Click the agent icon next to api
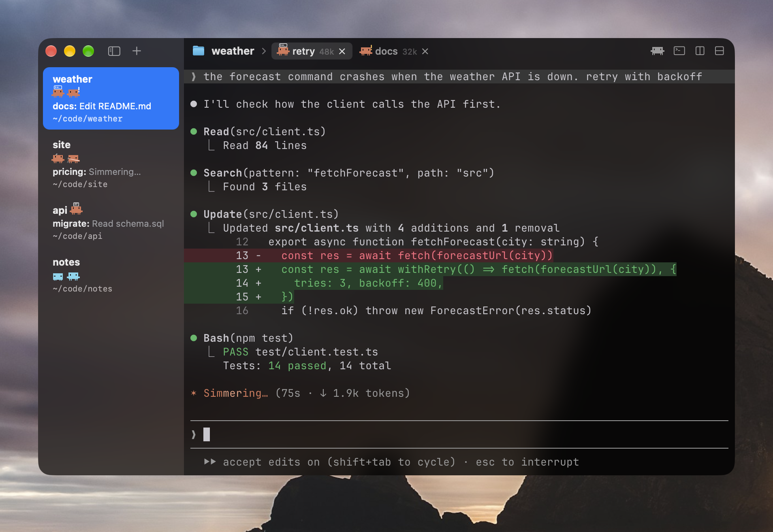Viewport: 773px width, 532px height. (x=76, y=209)
